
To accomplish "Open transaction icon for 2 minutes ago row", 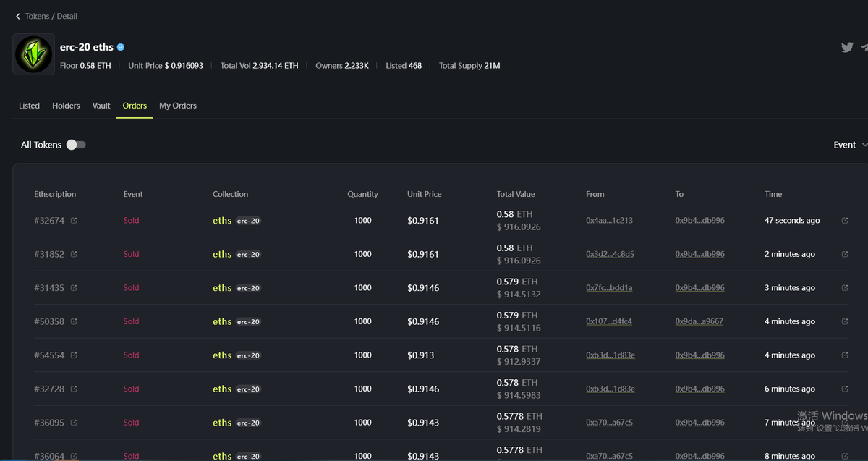I will tap(845, 254).
